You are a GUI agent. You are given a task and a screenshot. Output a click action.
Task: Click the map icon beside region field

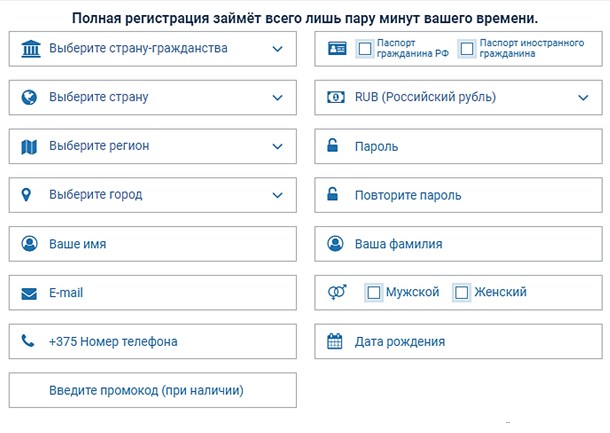point(29,146)
